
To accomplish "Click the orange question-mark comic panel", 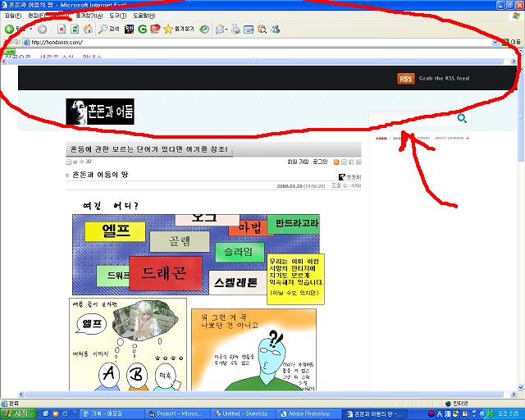I will click(253, 349).
